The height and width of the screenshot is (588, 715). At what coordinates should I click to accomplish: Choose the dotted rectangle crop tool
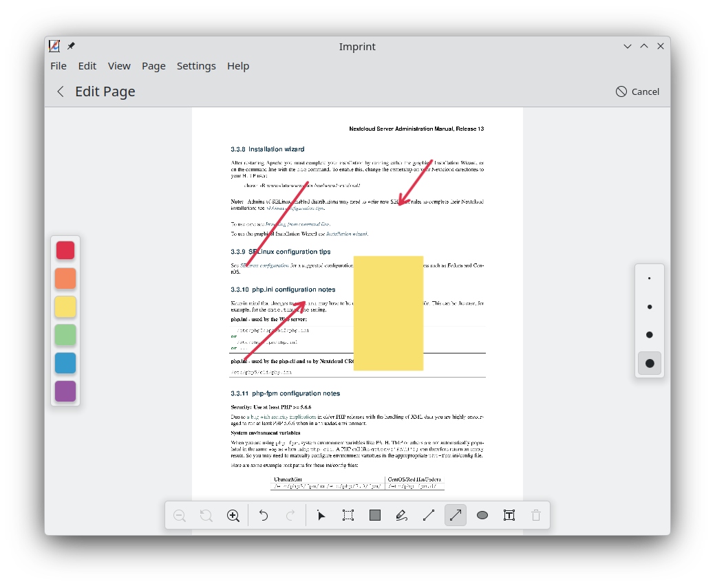tap(348, 516)
